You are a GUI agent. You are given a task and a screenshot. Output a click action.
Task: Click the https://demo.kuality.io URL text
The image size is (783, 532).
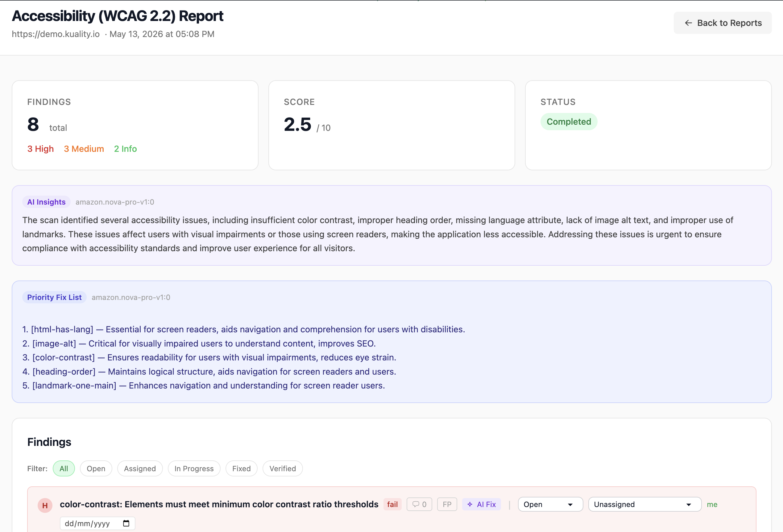point(56,34)
